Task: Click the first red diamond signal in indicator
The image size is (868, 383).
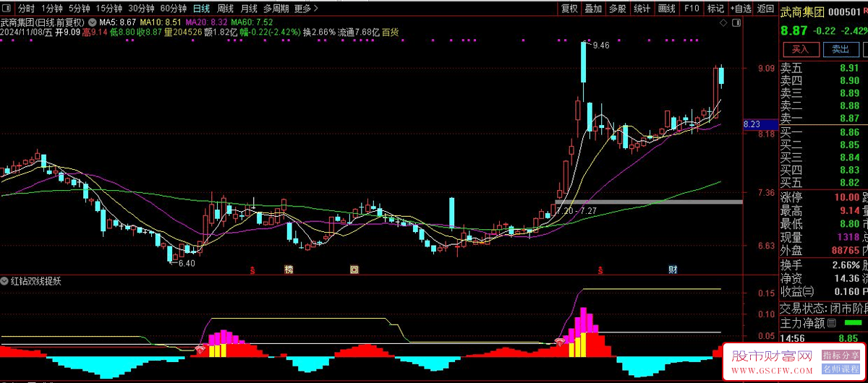Action: [x=200, y=348]
